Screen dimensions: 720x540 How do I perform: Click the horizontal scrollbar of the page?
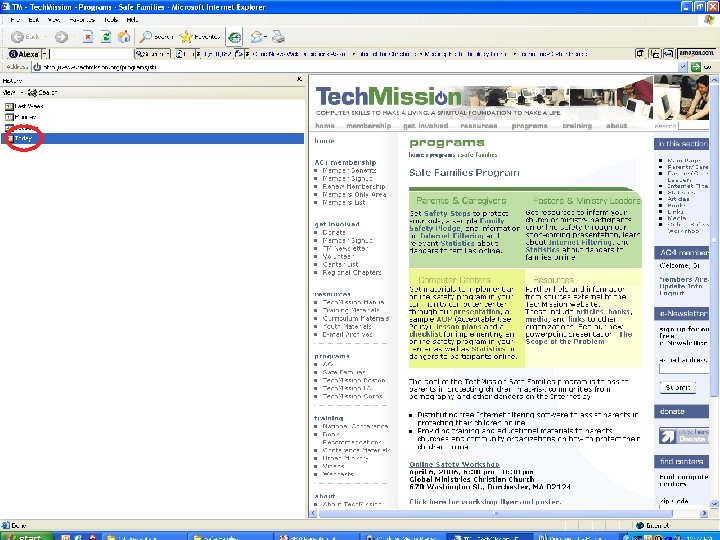coord(496,513)
